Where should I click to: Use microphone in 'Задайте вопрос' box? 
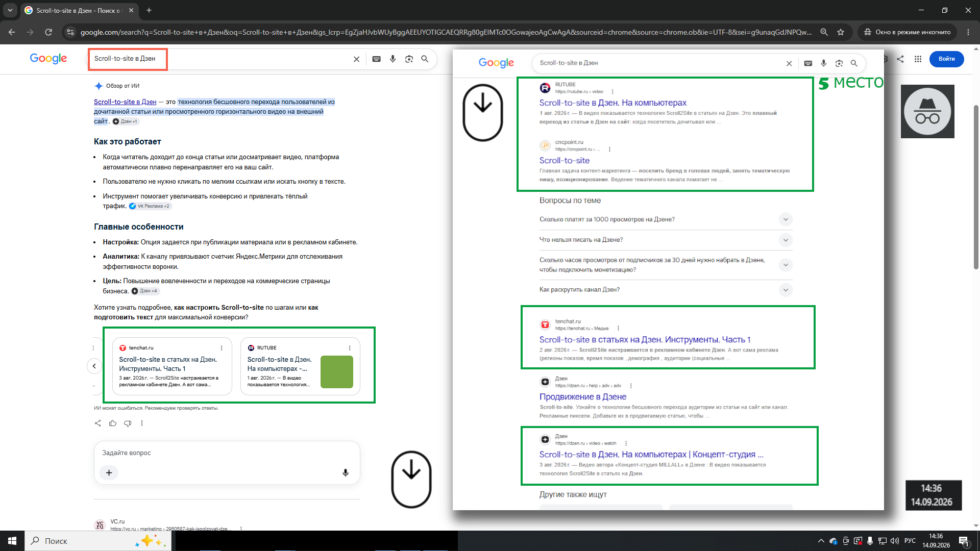click(x=346, y=473)
